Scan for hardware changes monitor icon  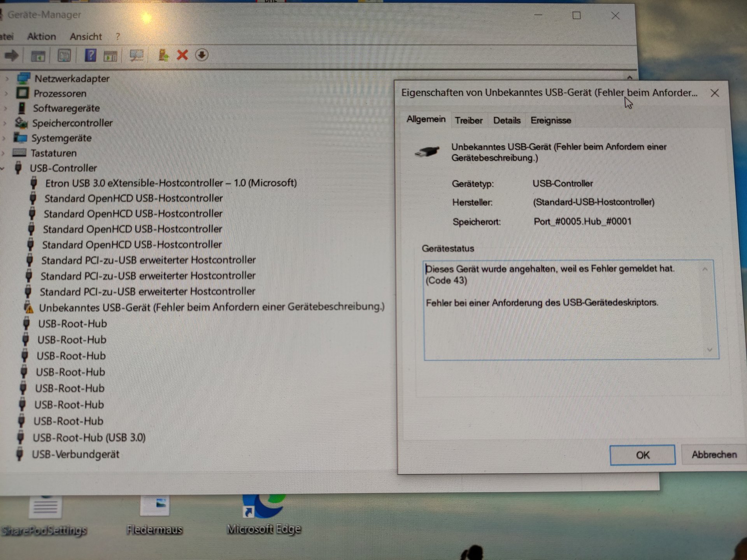(x=136, y=56)
